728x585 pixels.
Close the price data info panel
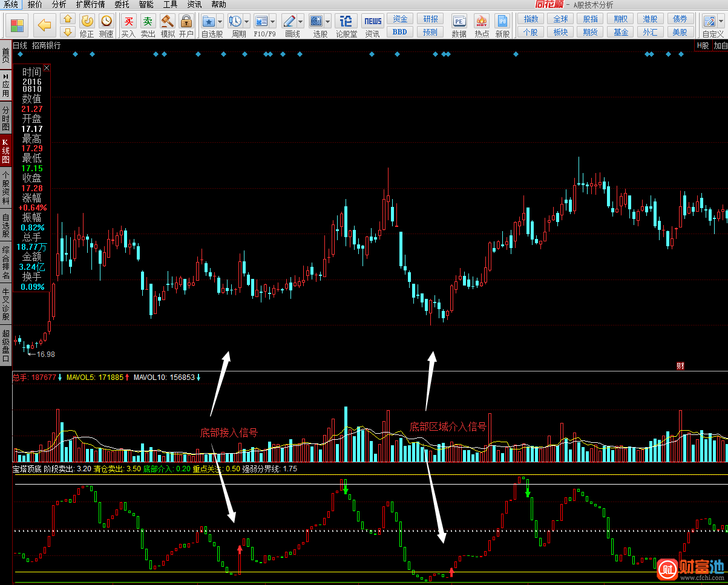(47, 68)
